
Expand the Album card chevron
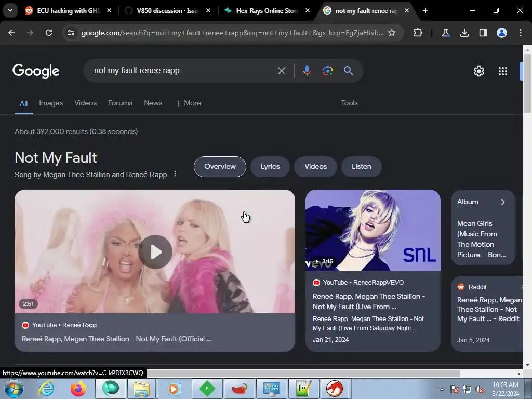point(503,202)
